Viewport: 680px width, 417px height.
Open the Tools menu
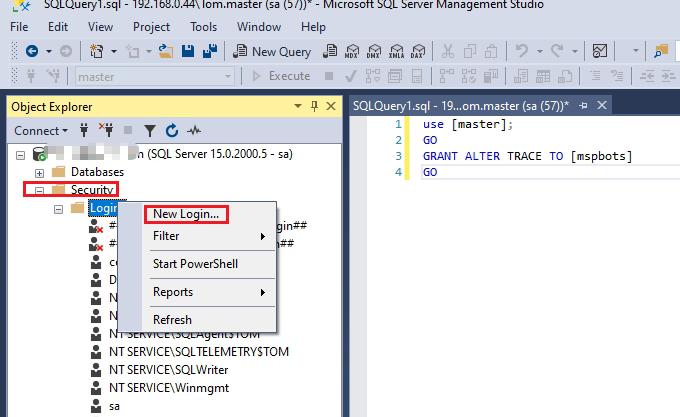[203, 27]
